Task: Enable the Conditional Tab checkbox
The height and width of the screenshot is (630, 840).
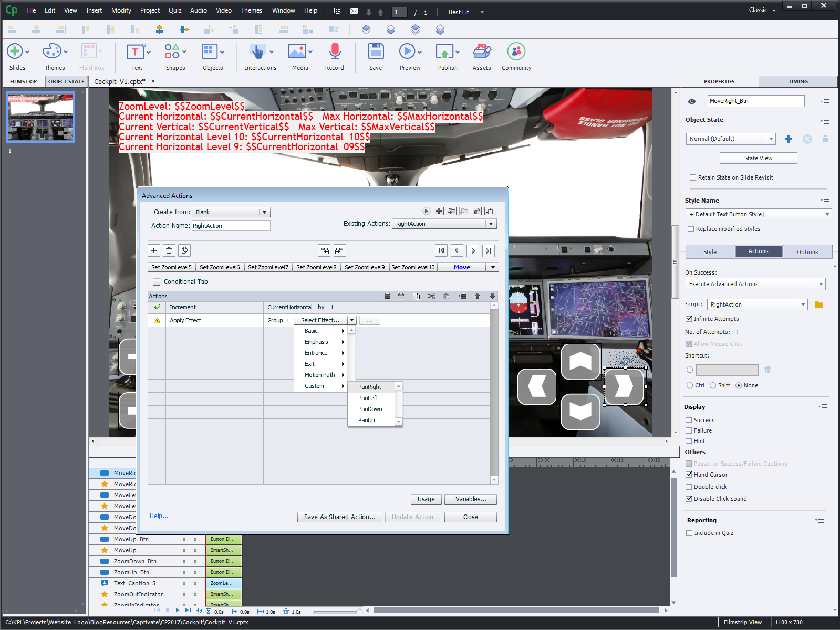Action: (157, 282)
